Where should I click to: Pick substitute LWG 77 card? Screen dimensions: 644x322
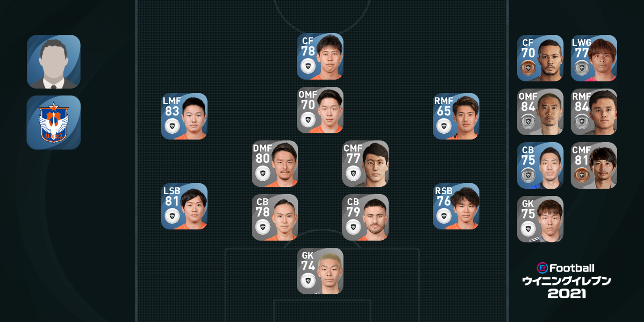(x=594, y=58)
